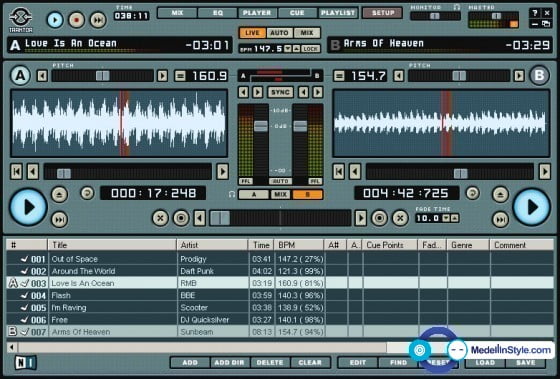Enable the BPM LOCK toggle
This screenshot has height=379, width=560.
[x=310, y=49]
